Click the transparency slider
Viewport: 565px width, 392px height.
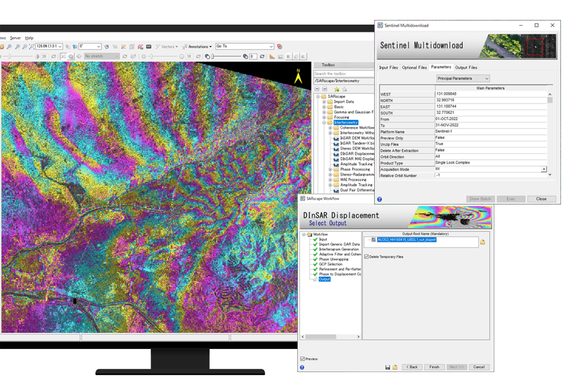[226, 56]
